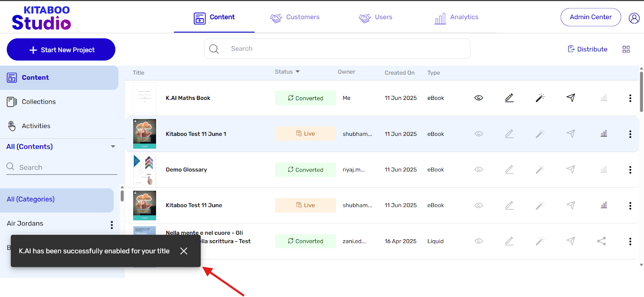Screen dimensions: 644x297
Task: Select Content in left sidebar
Action: tap(59, 78)
